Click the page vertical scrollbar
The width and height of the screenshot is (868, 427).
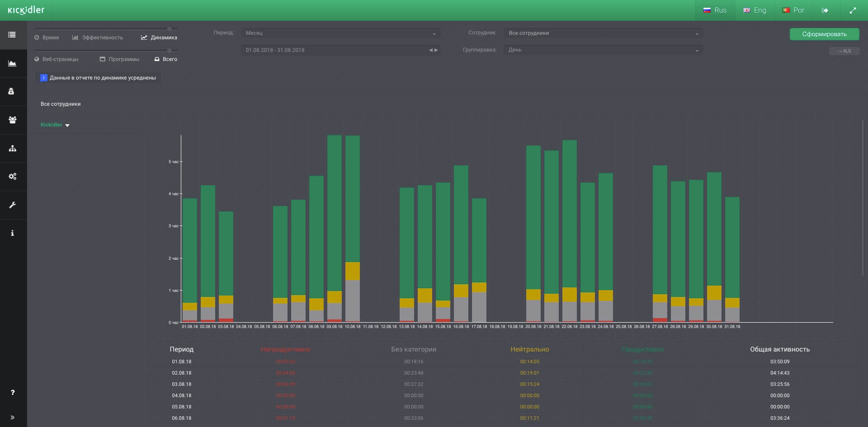(x=863, y=198)
